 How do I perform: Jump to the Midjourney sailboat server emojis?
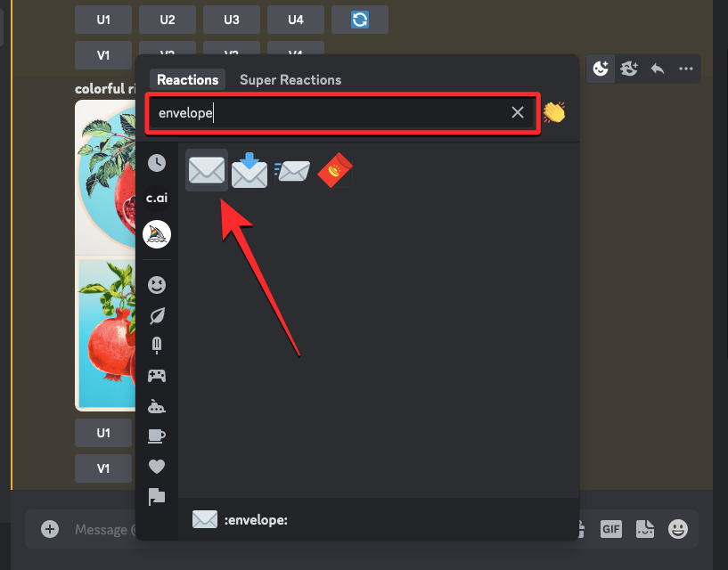click(x=157, y=234)
